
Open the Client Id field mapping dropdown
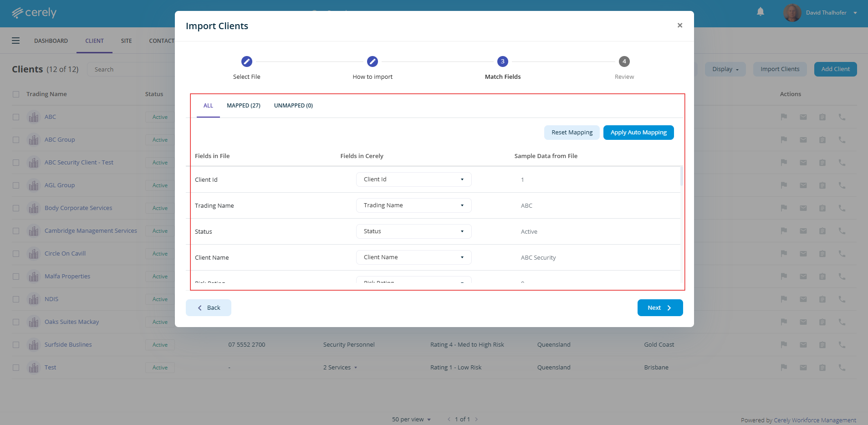pyautogui.click(x=413, y=179)
